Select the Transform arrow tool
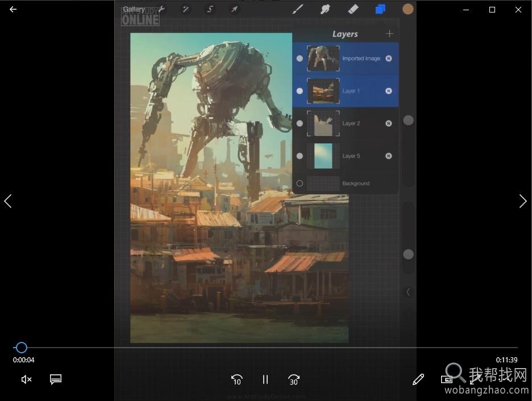The height and width of the screenshot is (401, 532). tap(234, 9)
